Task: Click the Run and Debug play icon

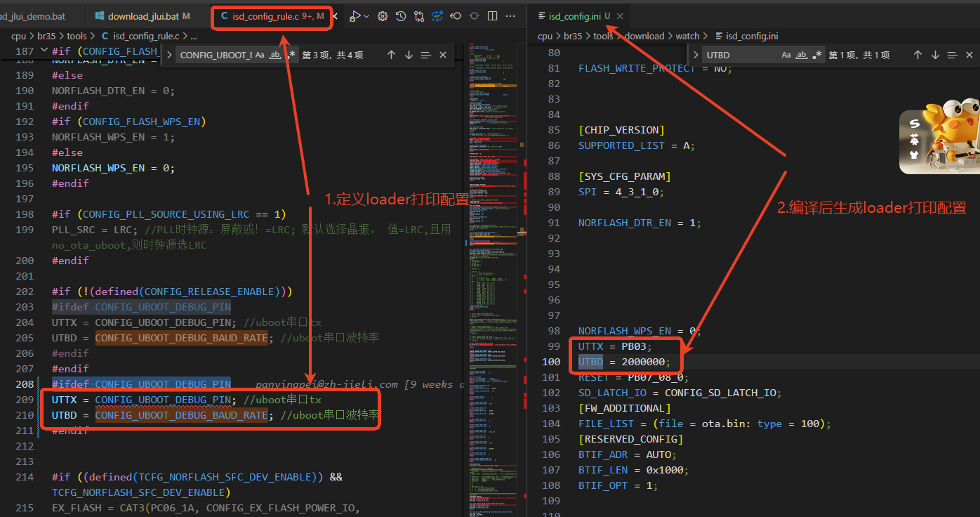Action: point(355,15)
